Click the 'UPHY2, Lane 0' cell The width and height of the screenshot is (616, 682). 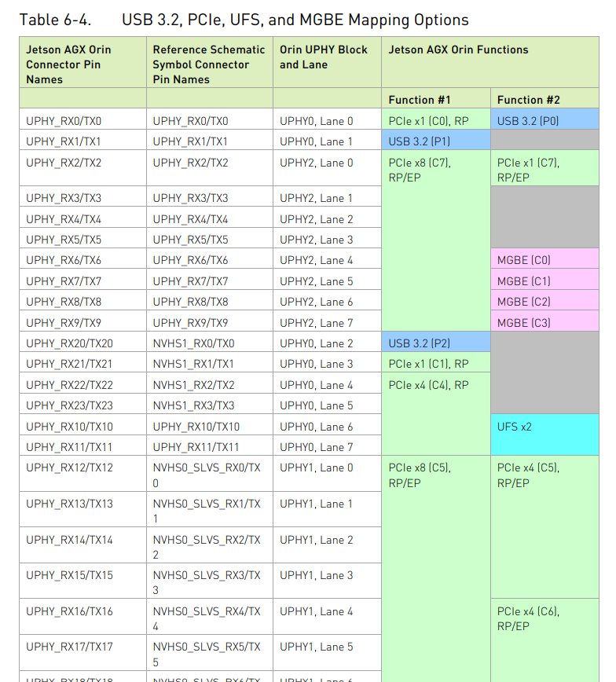coord(327,168)
